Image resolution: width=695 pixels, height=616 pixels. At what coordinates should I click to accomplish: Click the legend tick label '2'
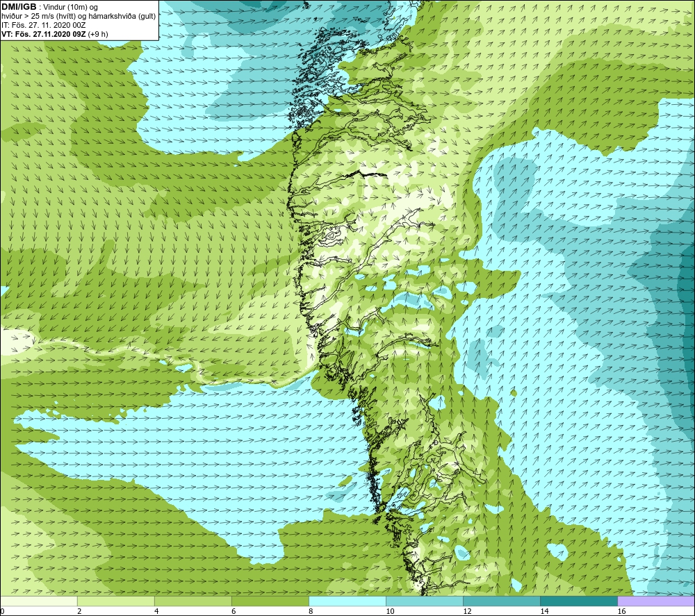pyautogui.click(x=79, y=611)
